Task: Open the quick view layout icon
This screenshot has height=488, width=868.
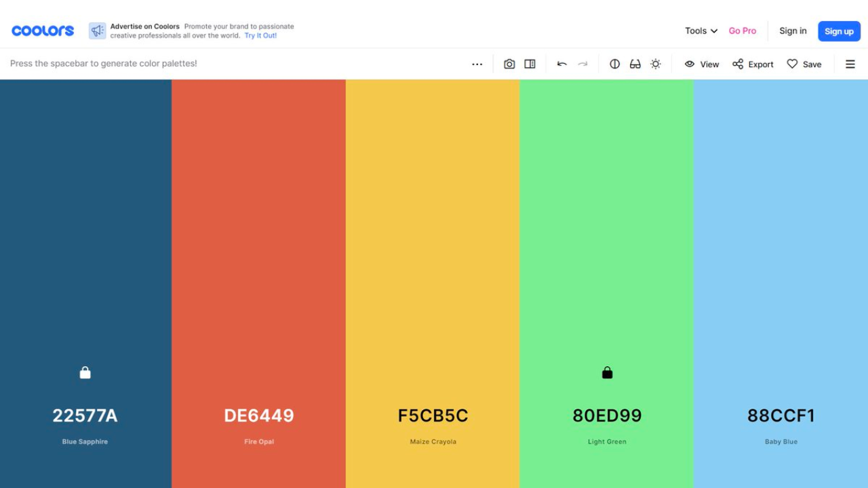Action: coord(530,63)
